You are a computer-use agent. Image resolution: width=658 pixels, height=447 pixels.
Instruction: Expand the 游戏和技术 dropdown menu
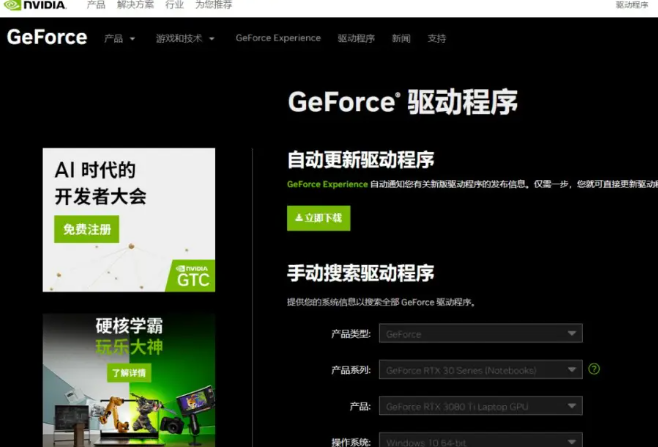tap(185, 39)
